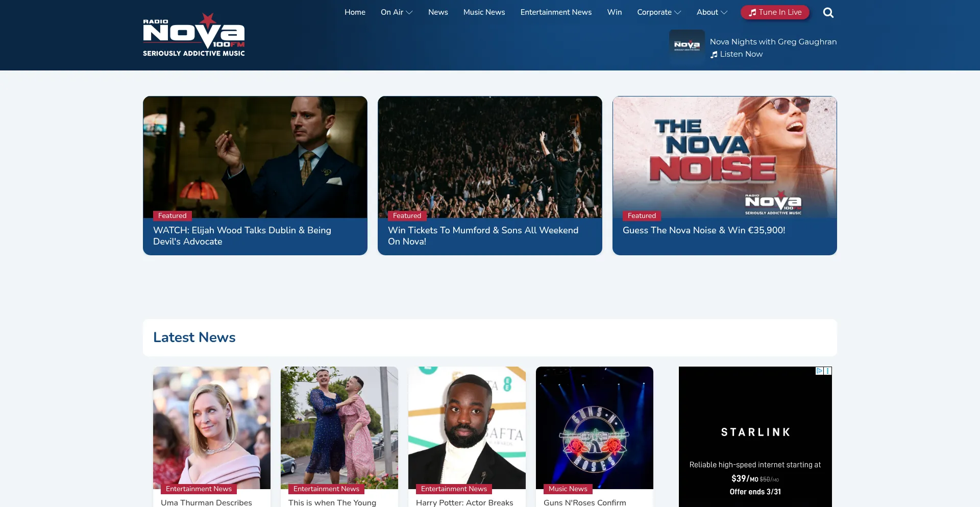
Task: Open the Guns N'Roses article image
Action: point(595,428)
